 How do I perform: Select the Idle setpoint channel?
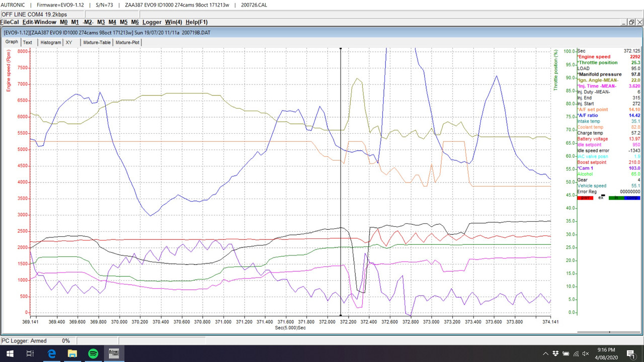point(608,145)
